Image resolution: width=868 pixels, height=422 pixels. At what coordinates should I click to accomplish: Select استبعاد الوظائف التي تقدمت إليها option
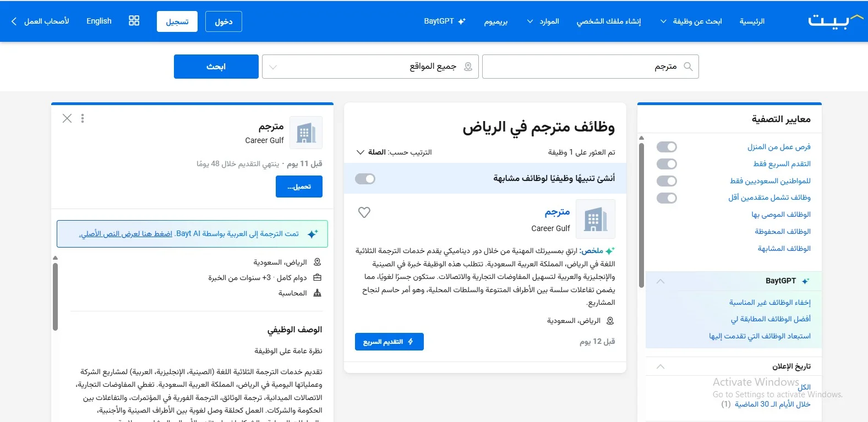pos(760,336)
